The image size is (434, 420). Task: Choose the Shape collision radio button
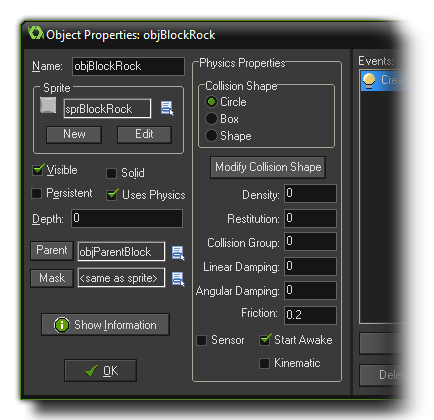[211, 136]
